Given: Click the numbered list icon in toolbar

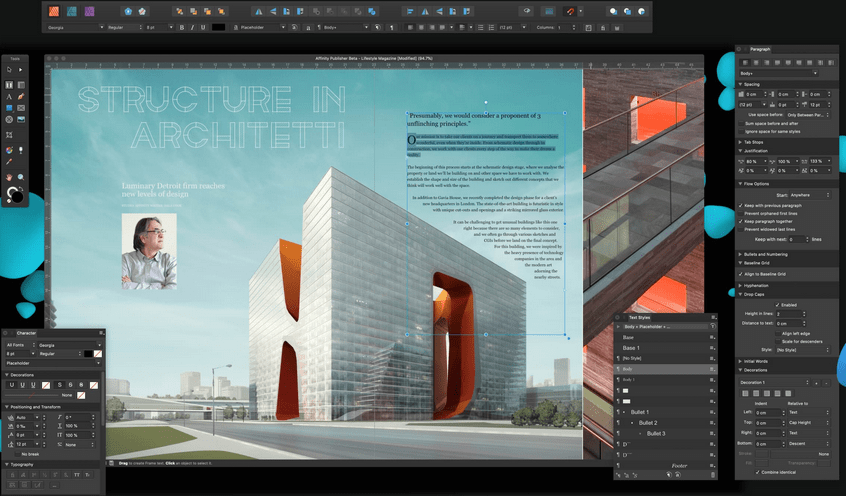Looking at the screenshot, I should [x=491, y=28].
